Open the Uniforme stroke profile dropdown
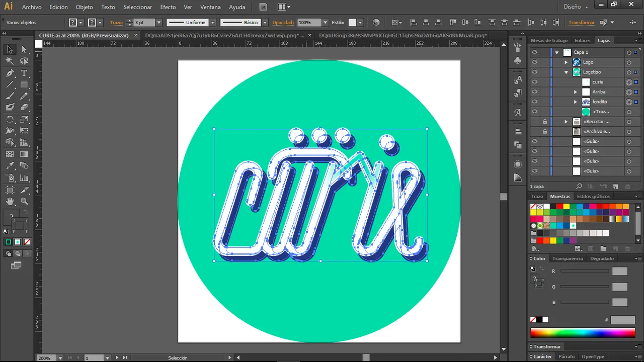This screenshot has width=644, height=362. 212,23
